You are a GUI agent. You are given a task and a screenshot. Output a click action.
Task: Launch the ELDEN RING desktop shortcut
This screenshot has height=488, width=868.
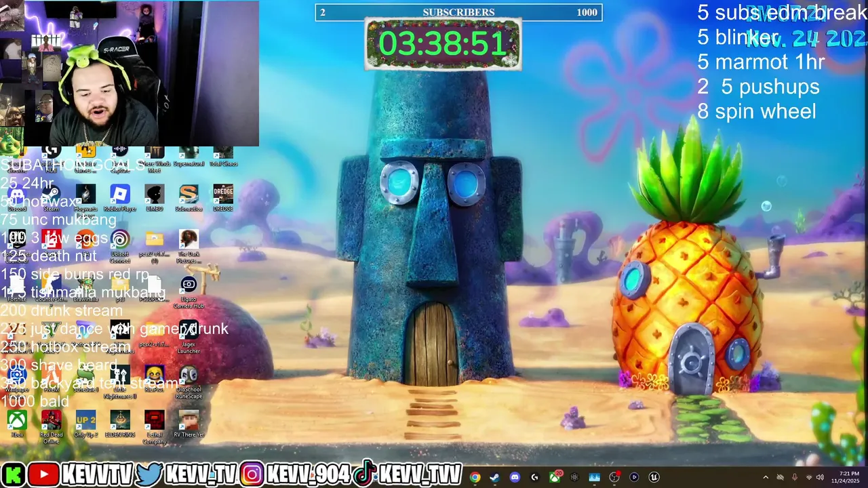120,424
